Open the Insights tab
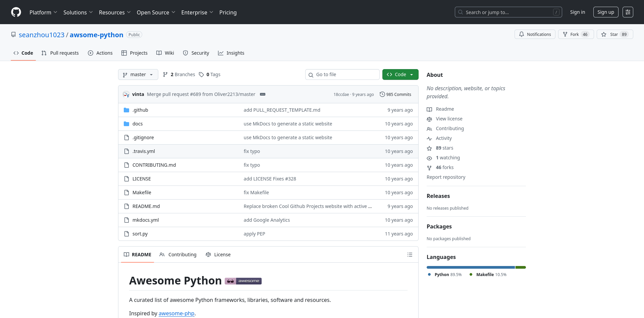Viewport: 644px width, 318px height. [231, 53]
